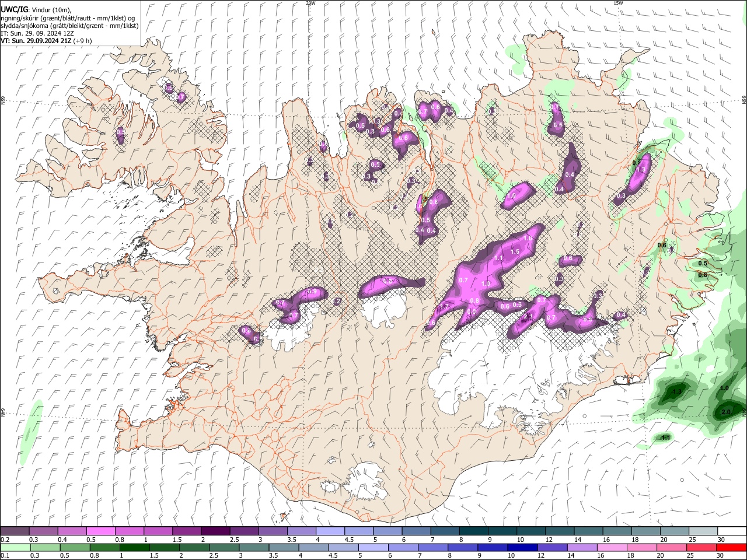Pick the pale grey swatch labeled 25 on the upper scale
747x560 pixels.
[x=704, y=531]
